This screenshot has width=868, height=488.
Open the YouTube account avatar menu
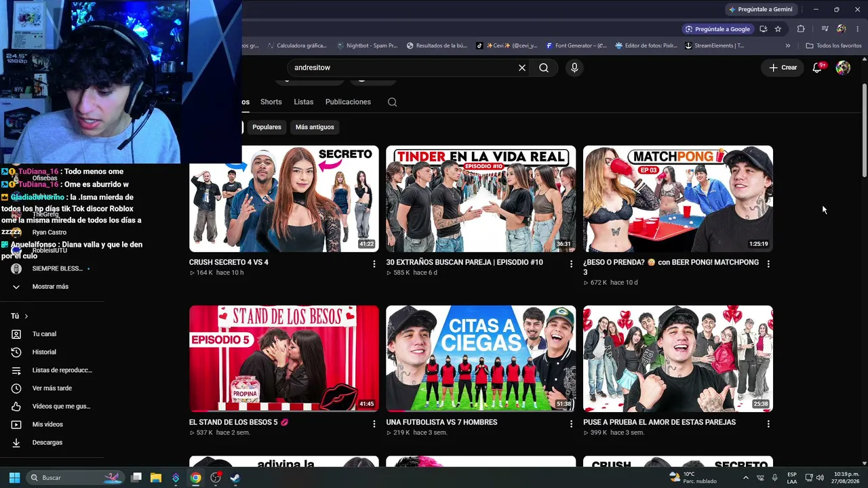[x=843, y=68]
